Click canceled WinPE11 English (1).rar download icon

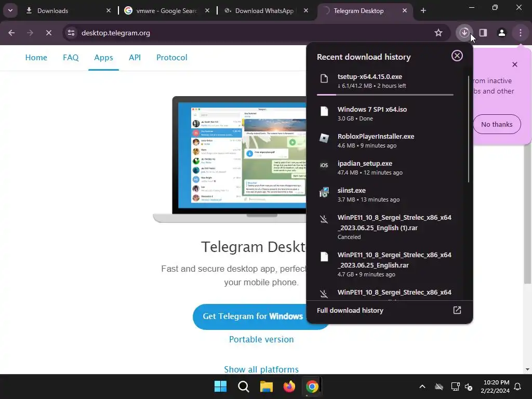coord(324,219)
